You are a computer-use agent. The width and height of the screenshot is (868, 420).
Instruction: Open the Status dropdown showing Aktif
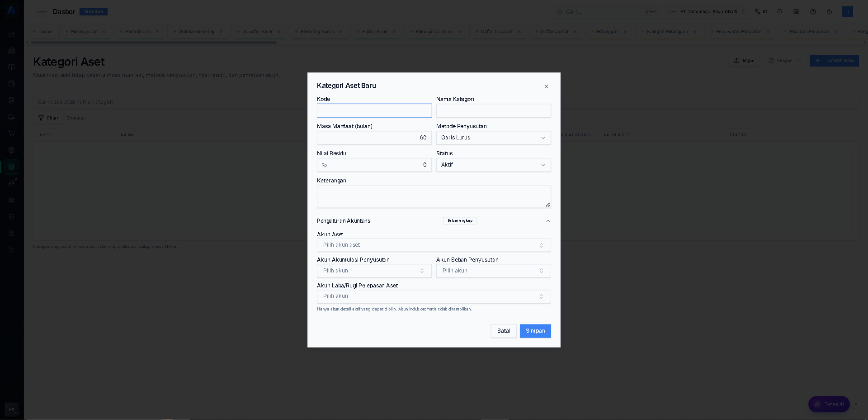(x=494, y=165)
